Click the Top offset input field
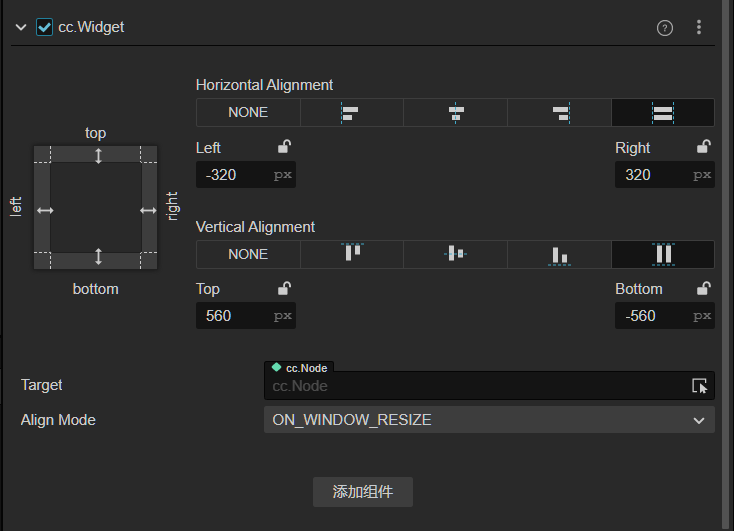 [233, 316]
